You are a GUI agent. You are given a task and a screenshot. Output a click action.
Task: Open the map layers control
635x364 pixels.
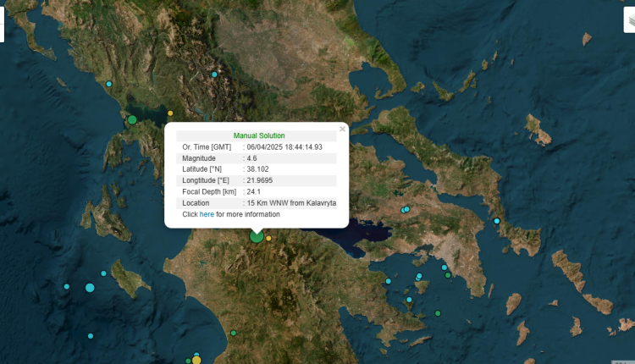point(629,19)
